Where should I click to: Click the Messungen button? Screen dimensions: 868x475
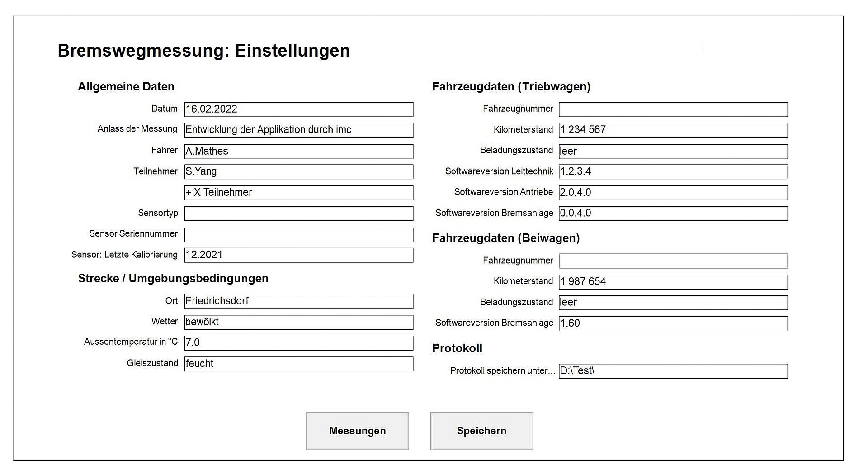357,431
